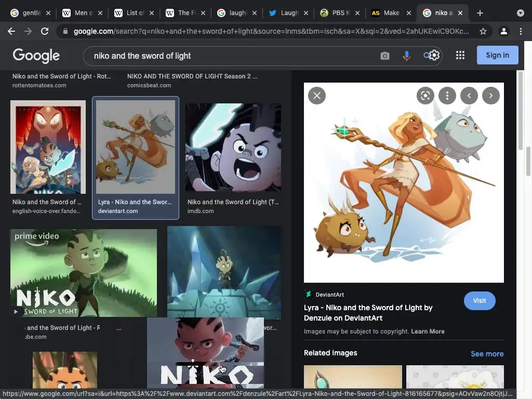Viewport: 532px width, 399px height.
Task: Click the large Lyra preview image
Action: point(404,182)
